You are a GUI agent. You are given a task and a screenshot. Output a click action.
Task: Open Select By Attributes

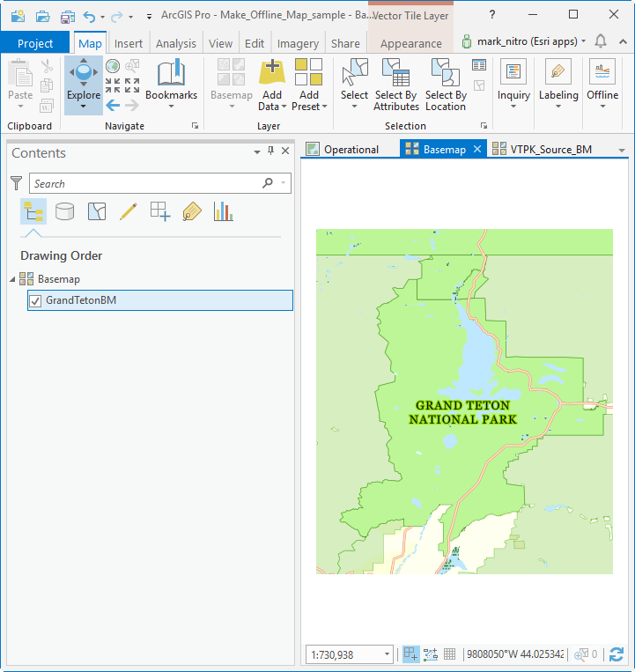(396, 85)
